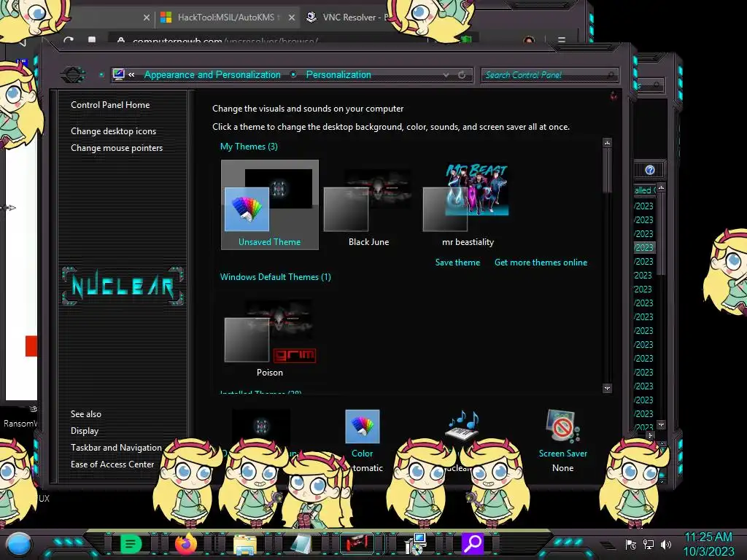Viewport: 747px width, 560px height.
Task: Open the installer/computer icon on taskbar
Action: [415, 544]
